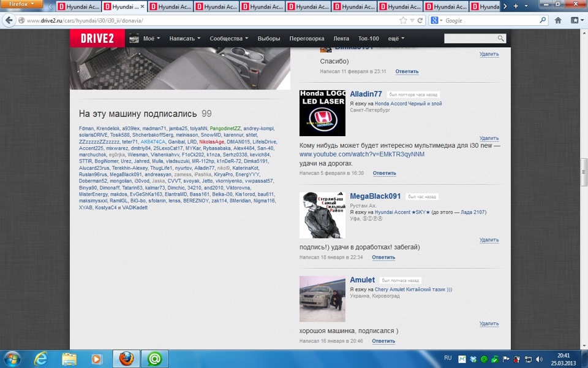Image resolution: width=588 pixels, height=368 pixels.
Task: Open the Windows Start button
Action: [x=12, y=359]
